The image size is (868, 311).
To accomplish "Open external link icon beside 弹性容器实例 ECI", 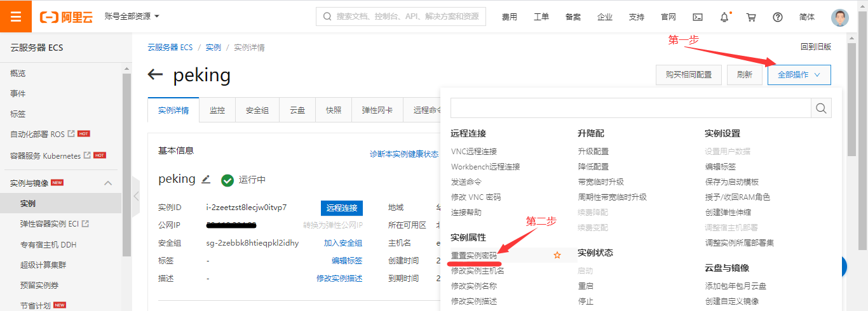I will [x=85, y=223].
